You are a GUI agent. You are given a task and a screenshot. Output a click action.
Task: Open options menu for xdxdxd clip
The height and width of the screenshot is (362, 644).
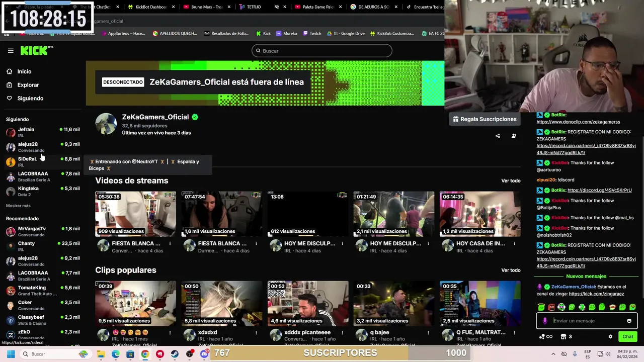point(256,332)
